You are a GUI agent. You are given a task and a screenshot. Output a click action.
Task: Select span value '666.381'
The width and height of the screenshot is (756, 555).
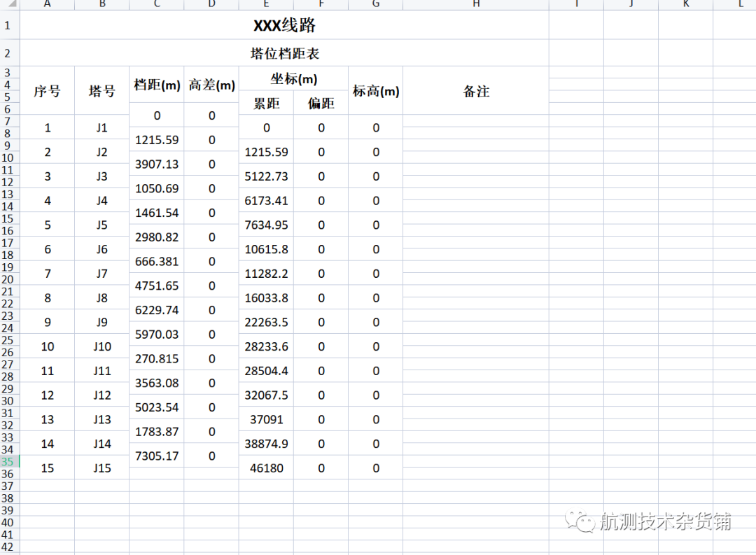(x=157, y=261)
